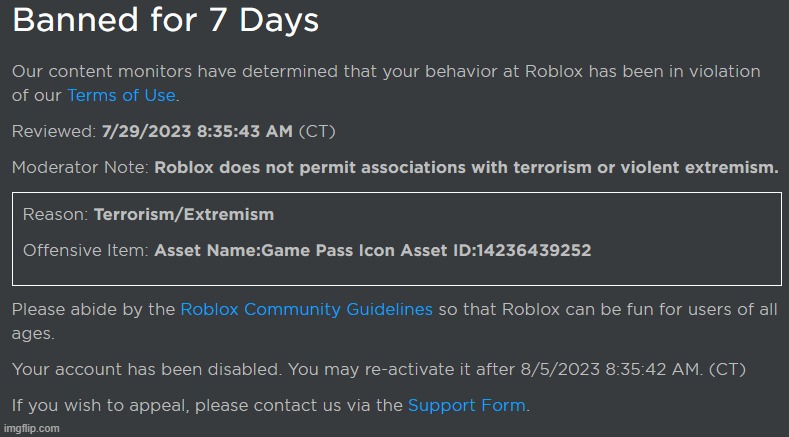Click the "Please abide by the" text
Viewport: 789px width, 437px height.
tap(94, 310)
